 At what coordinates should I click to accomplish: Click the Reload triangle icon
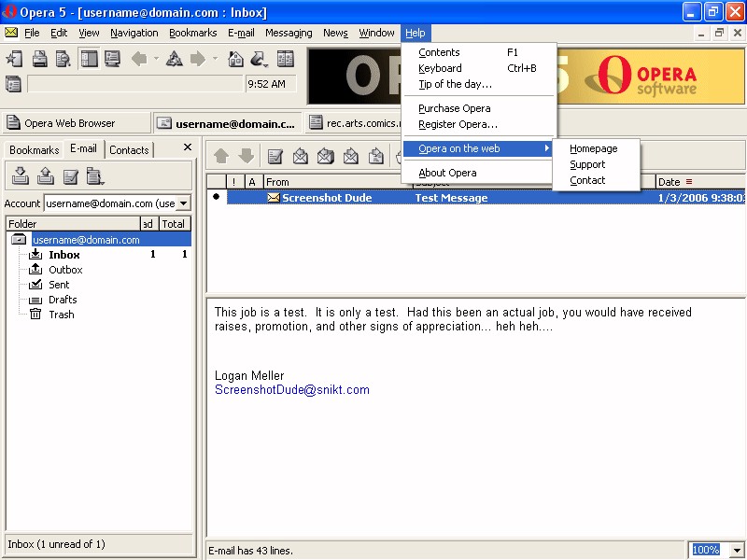[x=175, y=59]
